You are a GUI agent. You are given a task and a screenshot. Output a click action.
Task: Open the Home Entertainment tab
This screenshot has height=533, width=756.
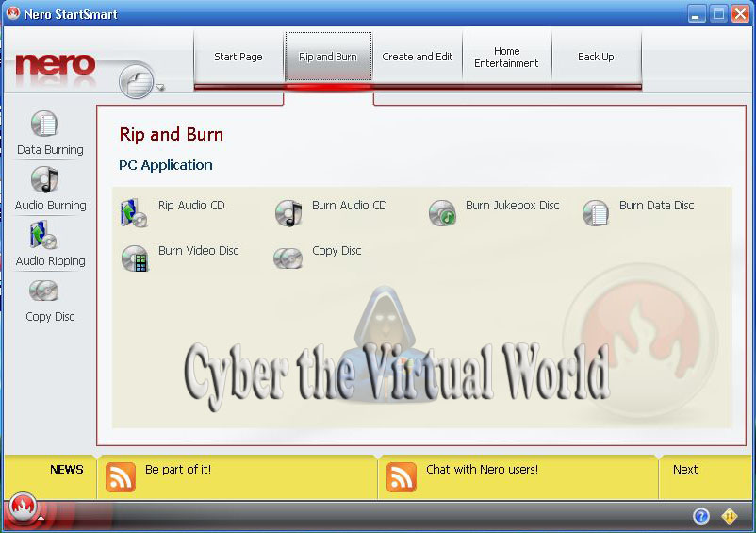pyautogui.click(x=507, y=57)
